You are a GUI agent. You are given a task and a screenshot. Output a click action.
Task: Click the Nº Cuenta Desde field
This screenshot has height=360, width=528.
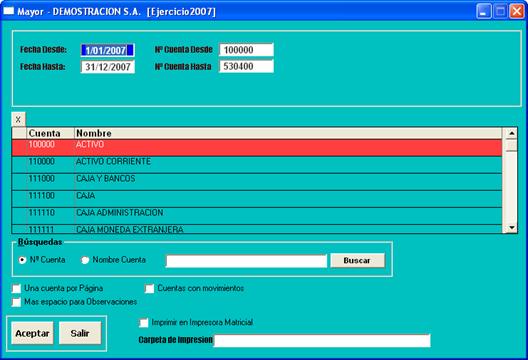pyautogui.click(x=246, y=50)
